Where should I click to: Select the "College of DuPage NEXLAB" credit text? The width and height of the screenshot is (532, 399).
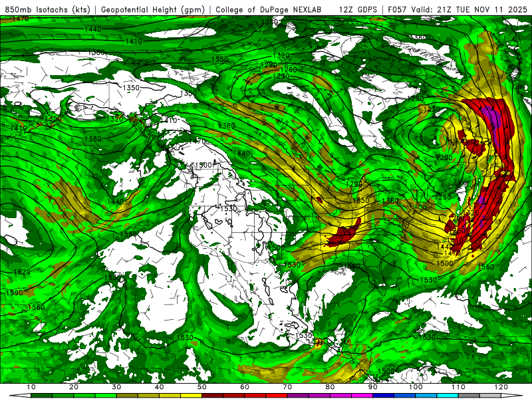point(269,9)
